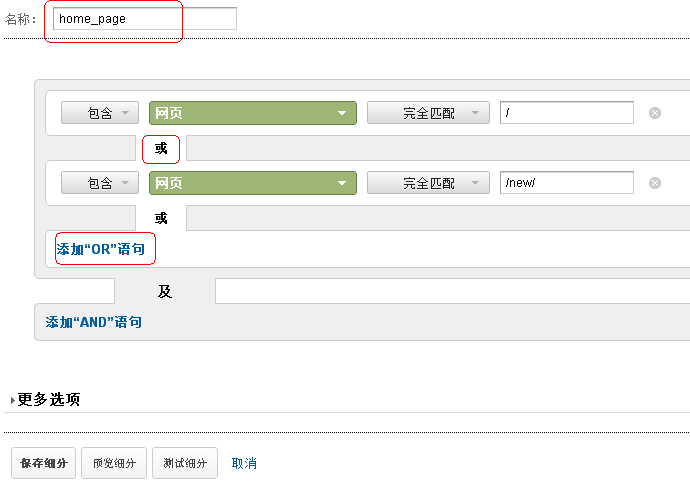Click the 测试细分 button
The image size is (690, 486).
pyautogui.click(x=185, y=464)
